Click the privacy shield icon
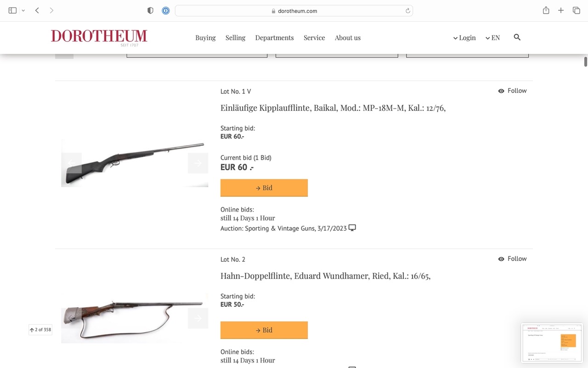The height and width of the screenshot is (368, 588). tap(150, 11)
